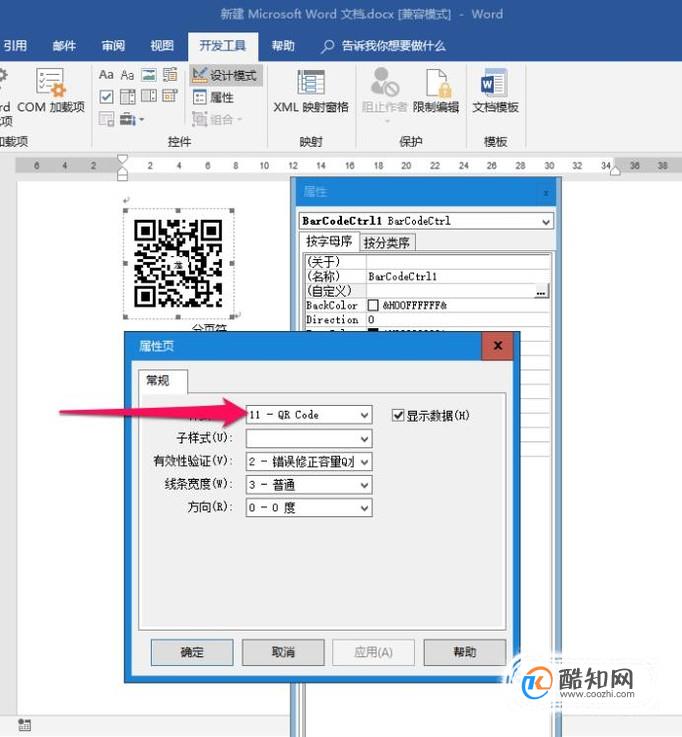Select the Direction property row
This screenshot has width=682, height=737.
427,320
